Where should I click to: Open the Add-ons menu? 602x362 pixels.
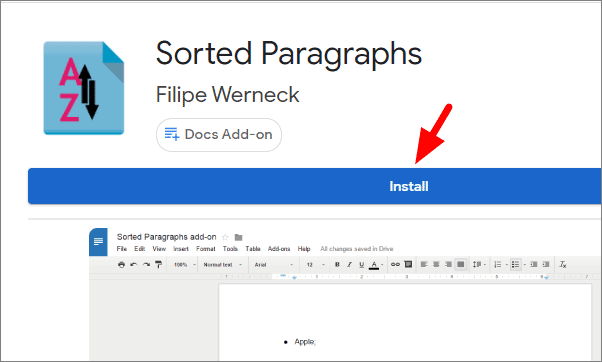[279, 249]
